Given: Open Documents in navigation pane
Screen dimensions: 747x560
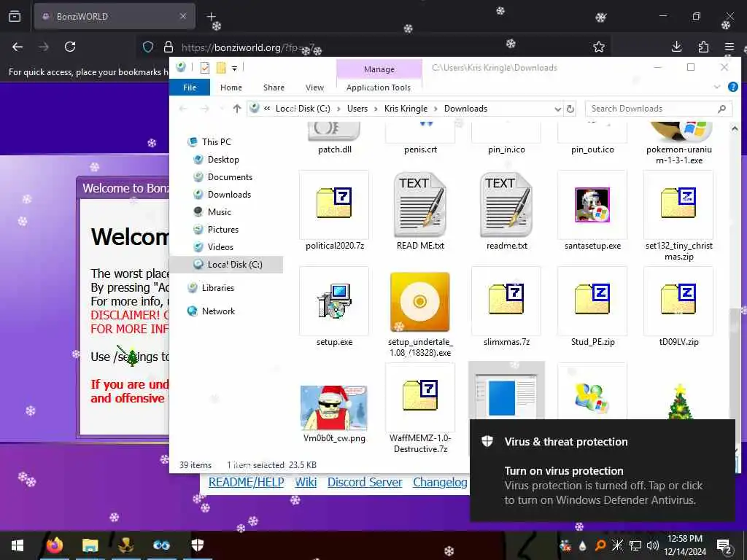Looking at the screenshot, I should (230, 177).
